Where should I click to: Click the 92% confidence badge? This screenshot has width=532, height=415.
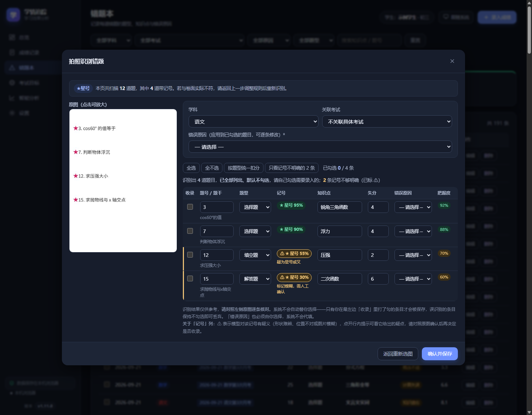[444, 205]
